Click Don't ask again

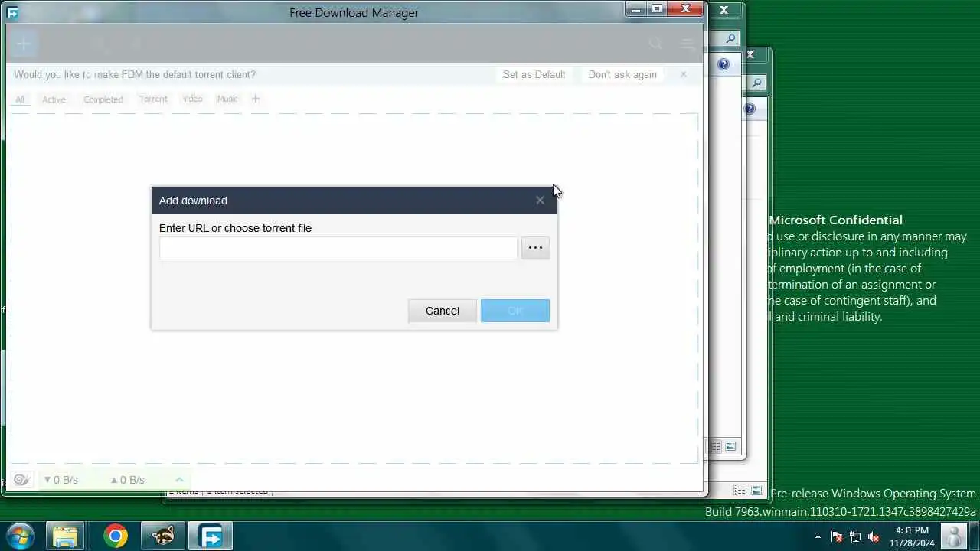click(x=622, y=74)
